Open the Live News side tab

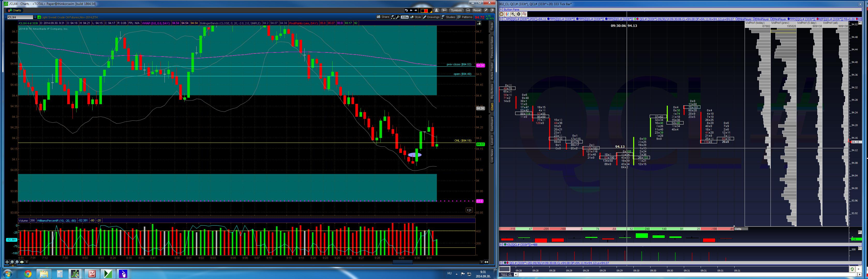coord(492,156)
